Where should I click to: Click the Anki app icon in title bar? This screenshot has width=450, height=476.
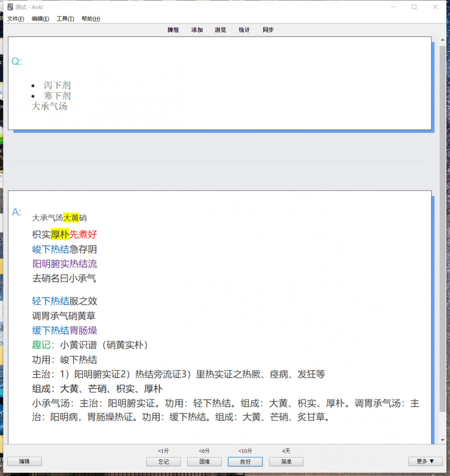10,7
